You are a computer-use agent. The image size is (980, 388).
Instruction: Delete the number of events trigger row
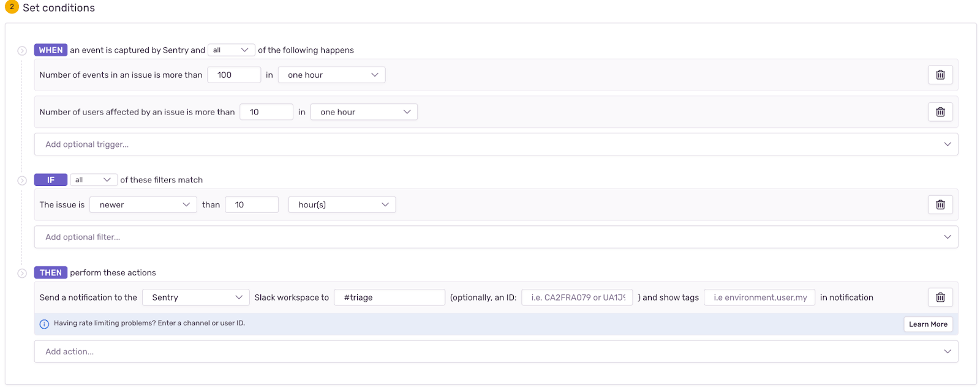[940, 75]
